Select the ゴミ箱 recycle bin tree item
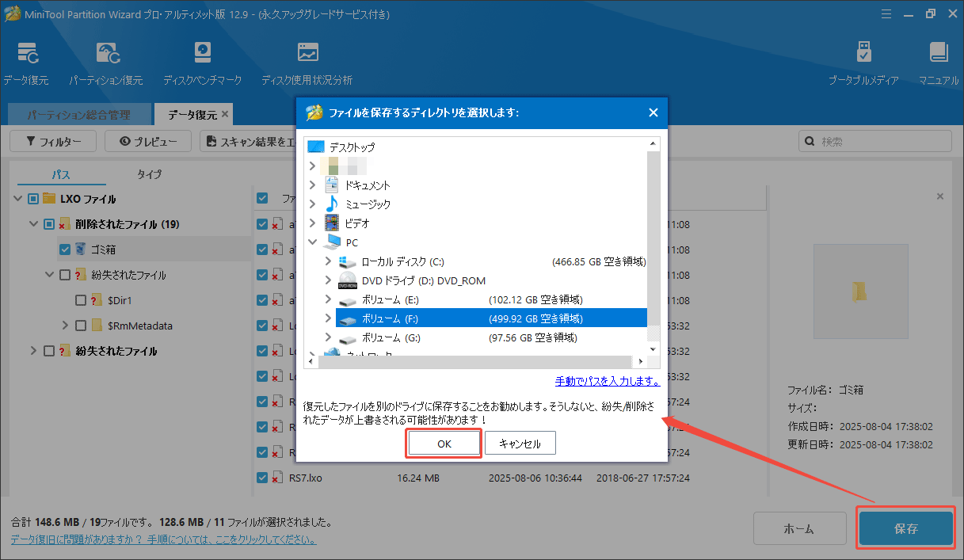The width and height of the screenshot is (964, 560). (x=101, y=250)
